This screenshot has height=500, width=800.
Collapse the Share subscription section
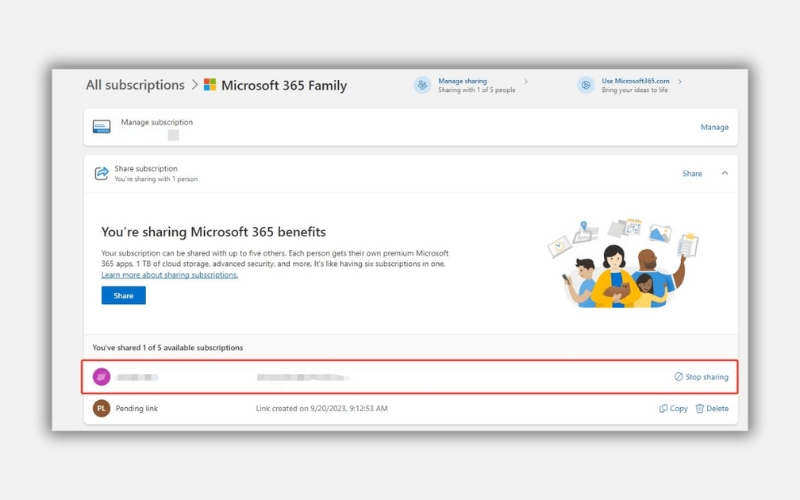[724, 173]
